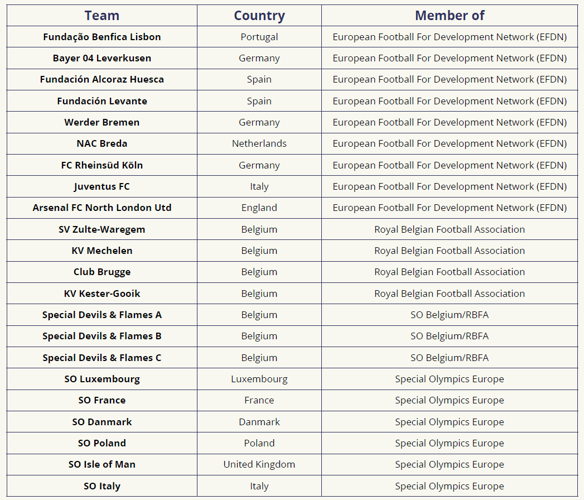Click the SO Italy team cell
The height and width of the screenshot is (500, 584).
(x=102, y=486)
